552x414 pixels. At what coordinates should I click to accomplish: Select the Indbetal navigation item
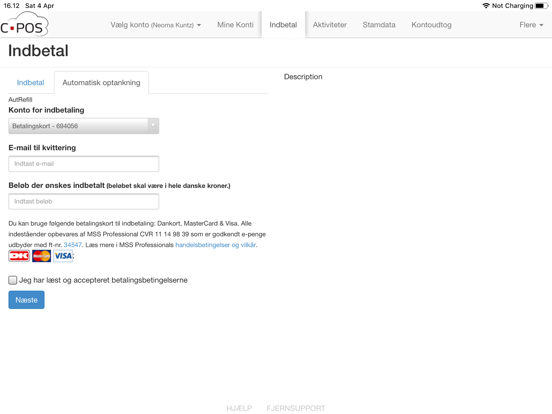283,25
